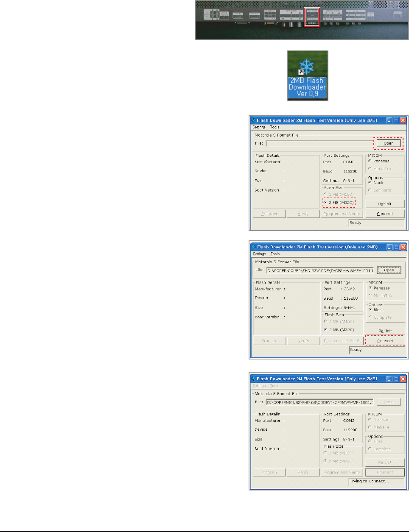Click Program button in the empty-File window
Image resolution: width=409 pixels, height=532 pixels.
pos(269,214)
